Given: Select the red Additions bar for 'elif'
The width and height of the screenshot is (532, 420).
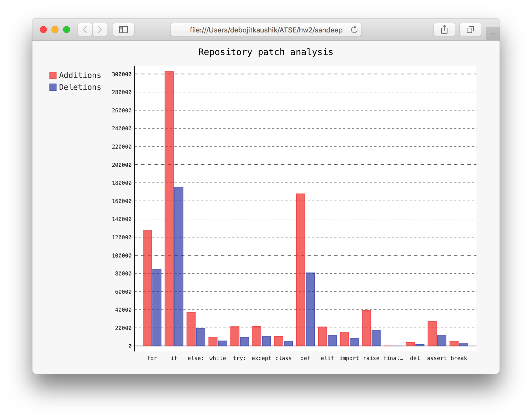Looking at the screenshot, I should point(323,336).
